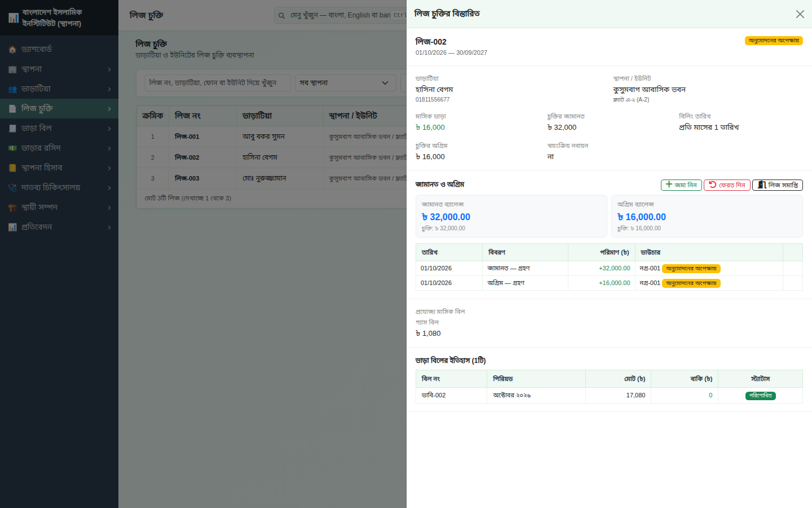812x508 pixels.
Task: Open the লিজ চুক্তি menu item
Action: tap(59, 109)
